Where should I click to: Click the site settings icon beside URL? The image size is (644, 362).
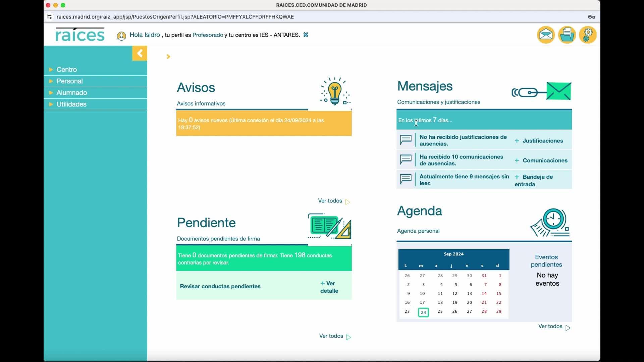49,17
